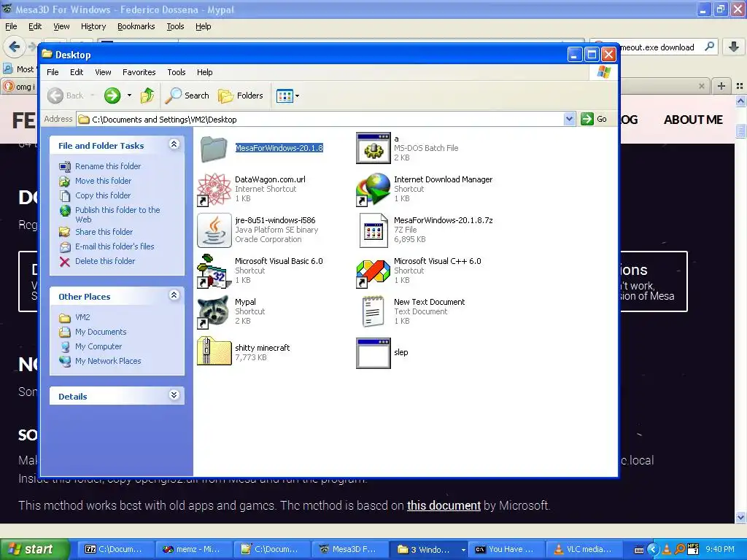The height and width of the screenshot is (560, 747).
Task: Click Rename this folder task
Action: [108, 166]
